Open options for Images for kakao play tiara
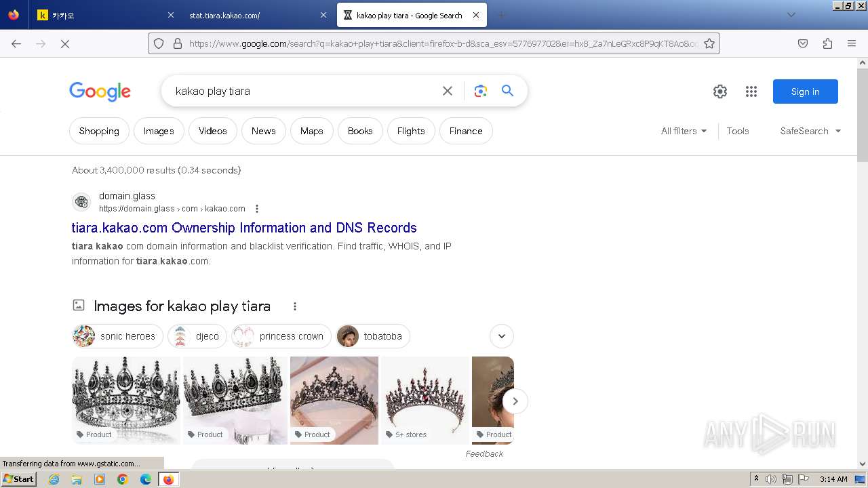This screenshot has height=488, width=868. [295, 306]
